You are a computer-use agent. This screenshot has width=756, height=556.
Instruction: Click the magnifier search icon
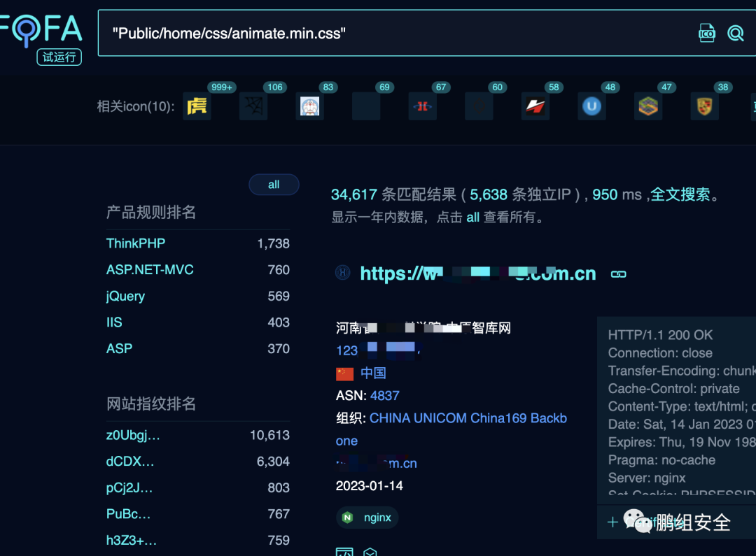pyautogui.click(x=735, y=34)
